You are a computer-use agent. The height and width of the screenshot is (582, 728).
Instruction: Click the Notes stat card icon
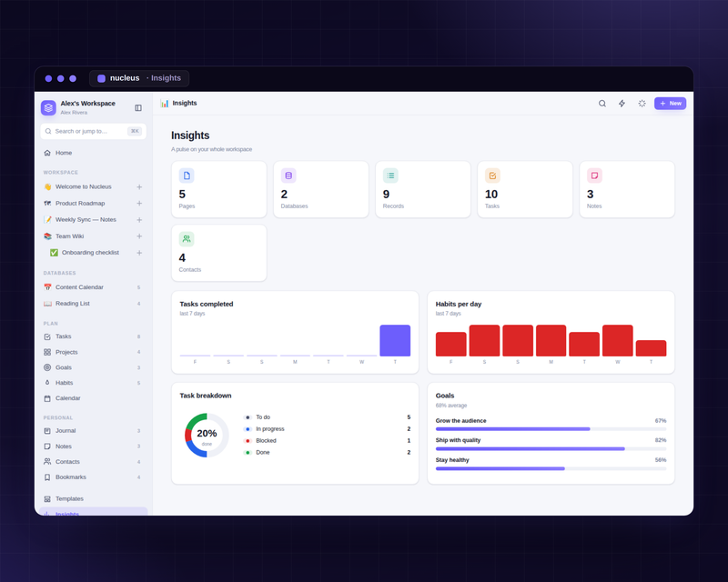tap(595, 176)
